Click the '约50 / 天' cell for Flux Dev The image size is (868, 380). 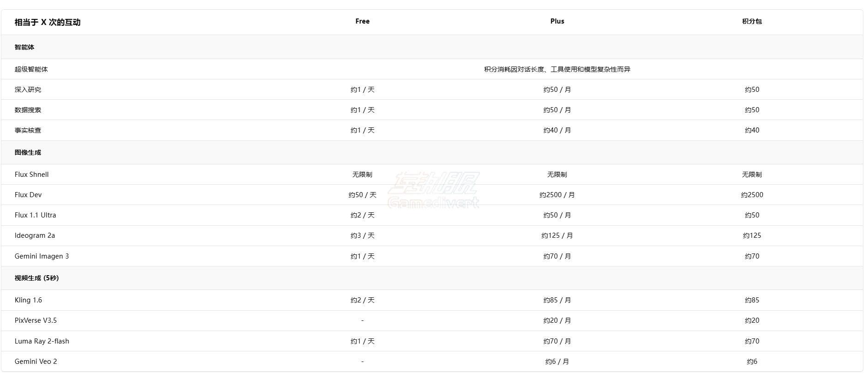coord(362,195)
